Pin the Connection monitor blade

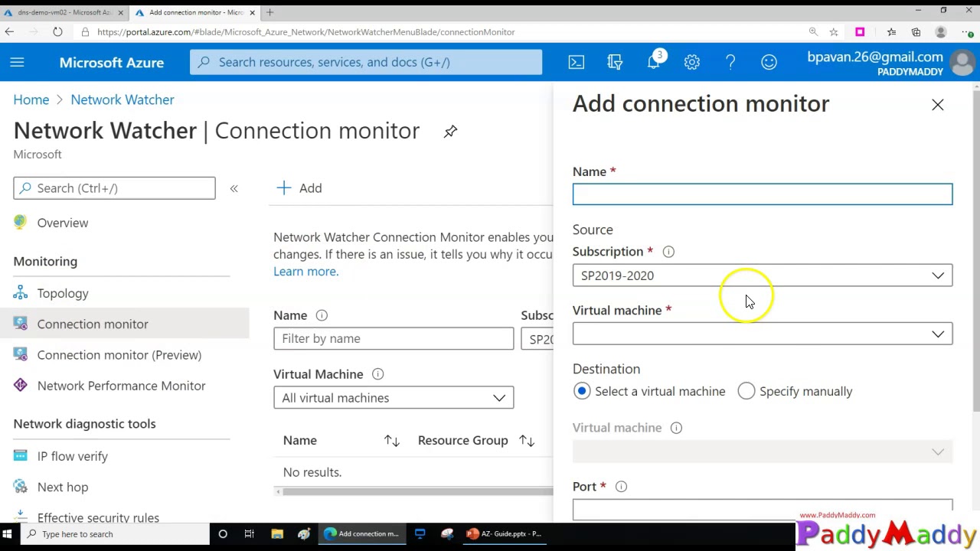[450, 132]
